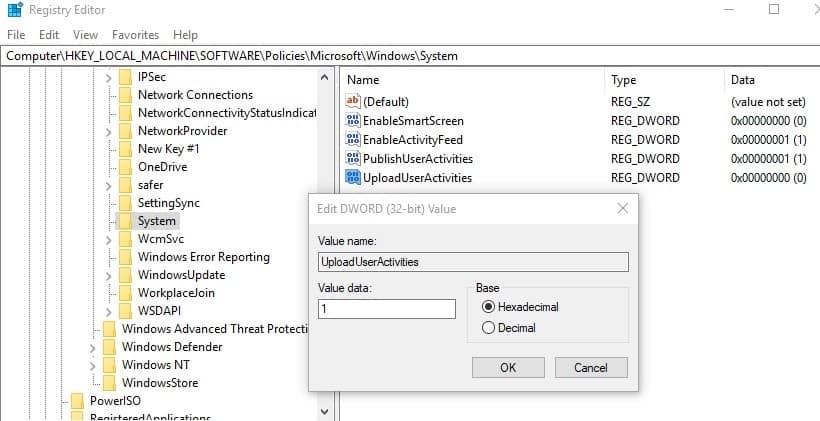
Task: Click the PublishUserActivities DWORD icon
Action: (353, 158)
